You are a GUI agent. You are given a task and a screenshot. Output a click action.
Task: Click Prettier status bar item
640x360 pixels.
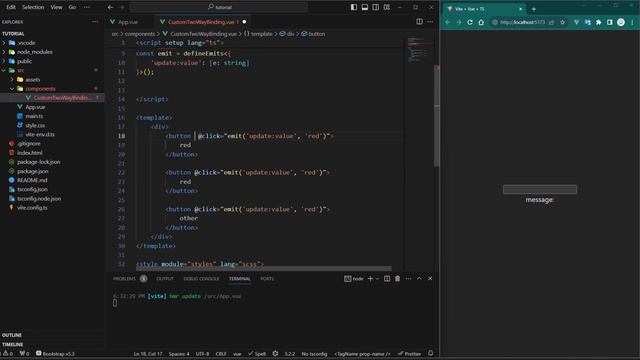click(409, 354)
